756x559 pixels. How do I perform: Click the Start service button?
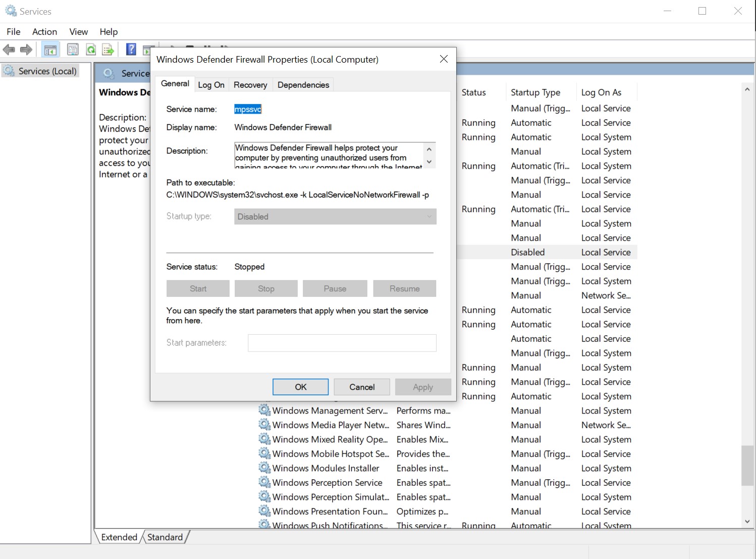pos(198,288)
